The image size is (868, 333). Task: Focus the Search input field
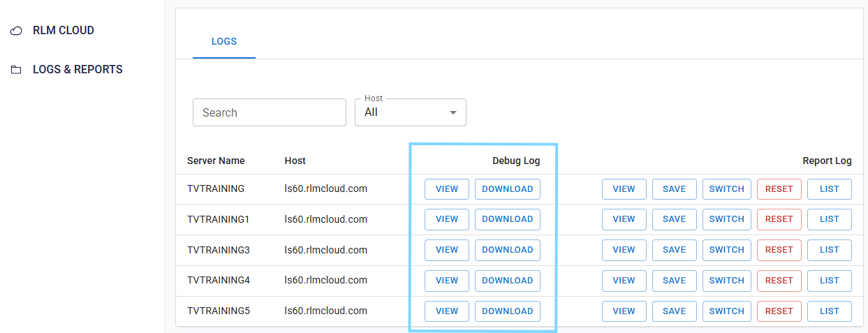click(270, 112)
